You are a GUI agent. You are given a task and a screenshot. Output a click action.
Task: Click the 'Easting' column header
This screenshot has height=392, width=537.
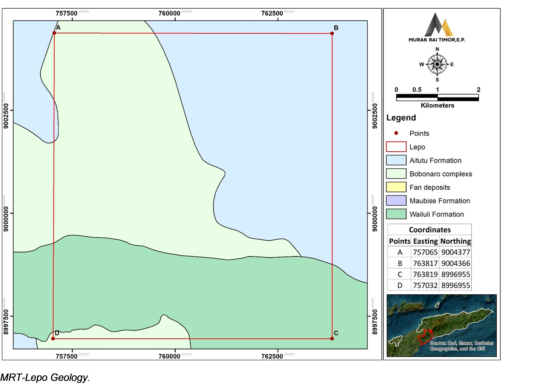pos(425,241)
